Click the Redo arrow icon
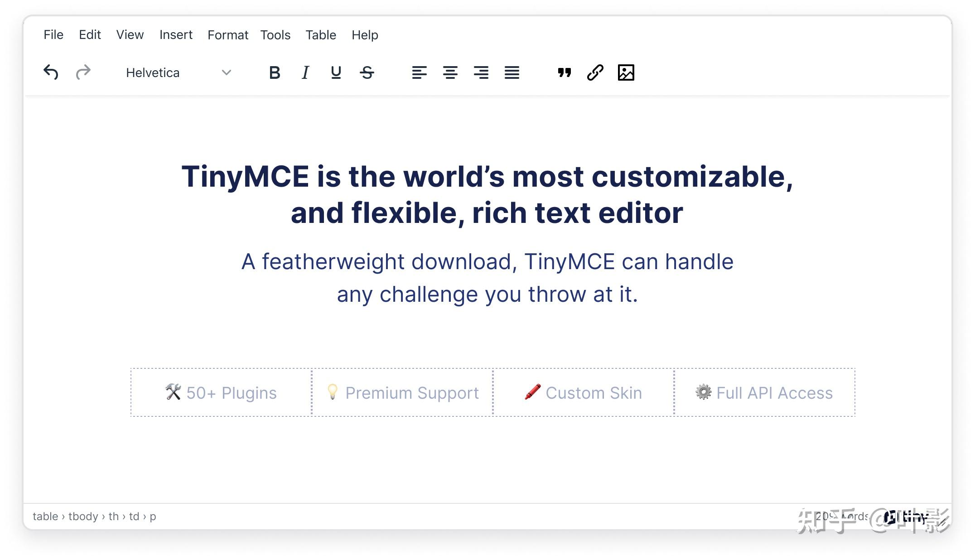This screenshot has width=975, height=560. click(x=83, y=72)
